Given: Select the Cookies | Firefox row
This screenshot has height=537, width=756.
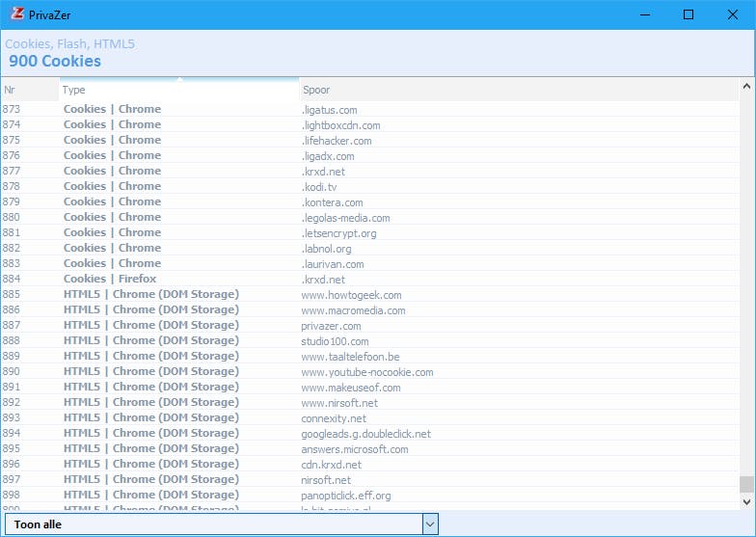Looking at the screenshot, I should point(370,280).
